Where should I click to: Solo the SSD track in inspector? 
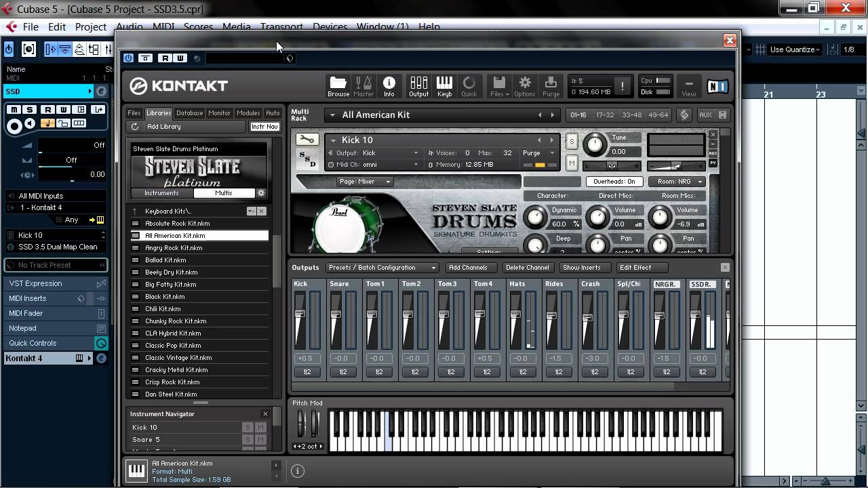tap(30, 110)
